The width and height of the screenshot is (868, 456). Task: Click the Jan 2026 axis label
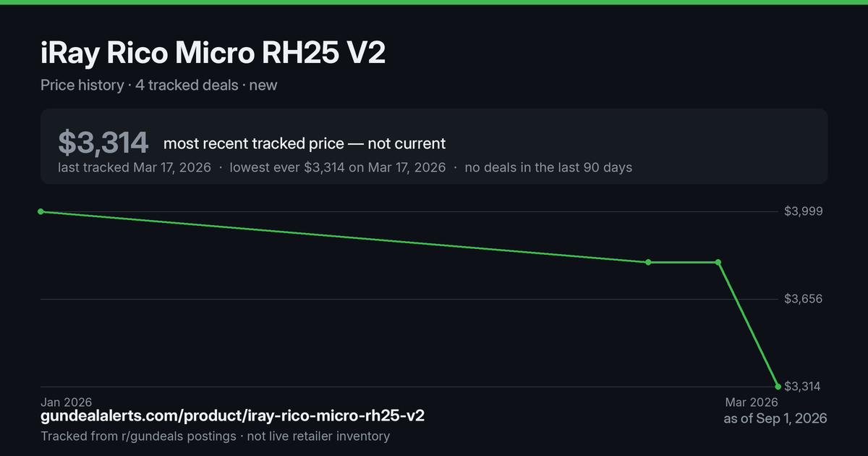[66, 402]
